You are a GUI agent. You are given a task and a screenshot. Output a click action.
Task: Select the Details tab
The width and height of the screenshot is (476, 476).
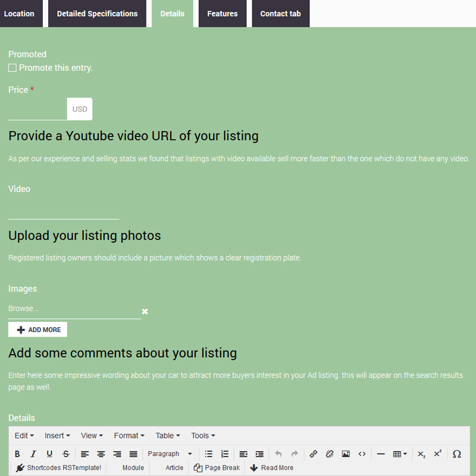click(173, 14)
